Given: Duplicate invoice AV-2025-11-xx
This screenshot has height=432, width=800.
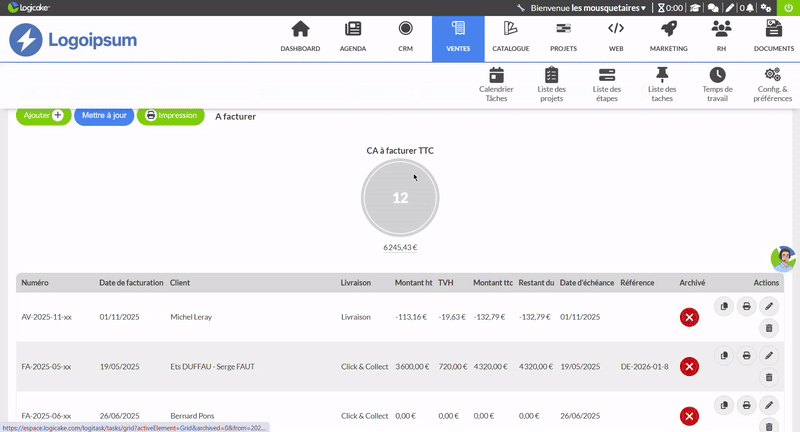Looking at the screenshot, I should [724, 306].
